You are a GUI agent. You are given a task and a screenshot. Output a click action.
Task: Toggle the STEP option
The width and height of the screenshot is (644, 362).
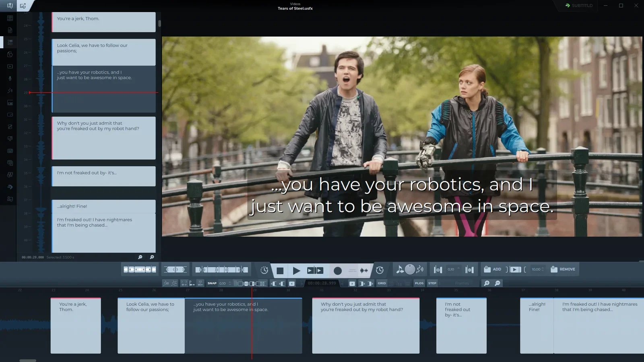(x=432, y=283)
